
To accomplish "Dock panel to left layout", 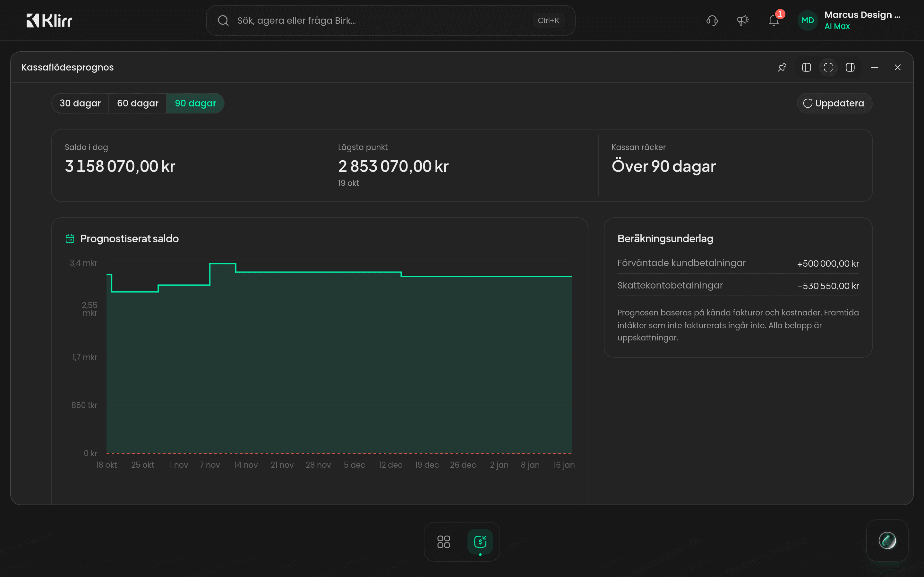I will [x=806, y=68].
